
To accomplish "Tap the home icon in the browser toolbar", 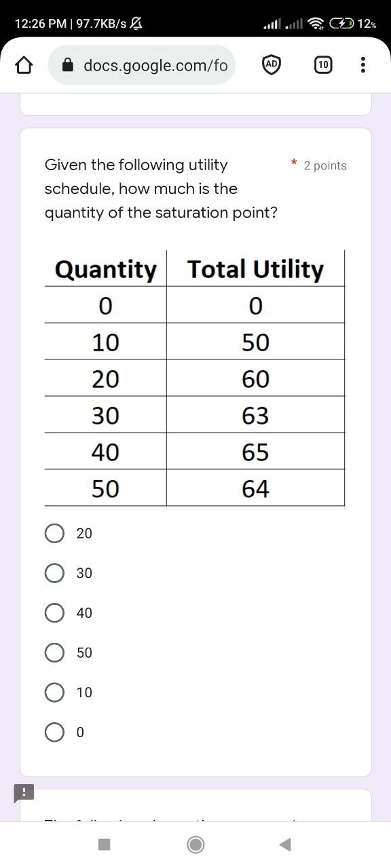I will 23,65.
